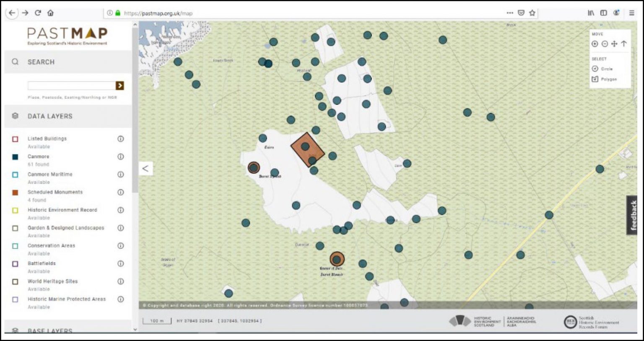
Task: Click the up arrow icon in the Move panel
Action: pos(624,43)
